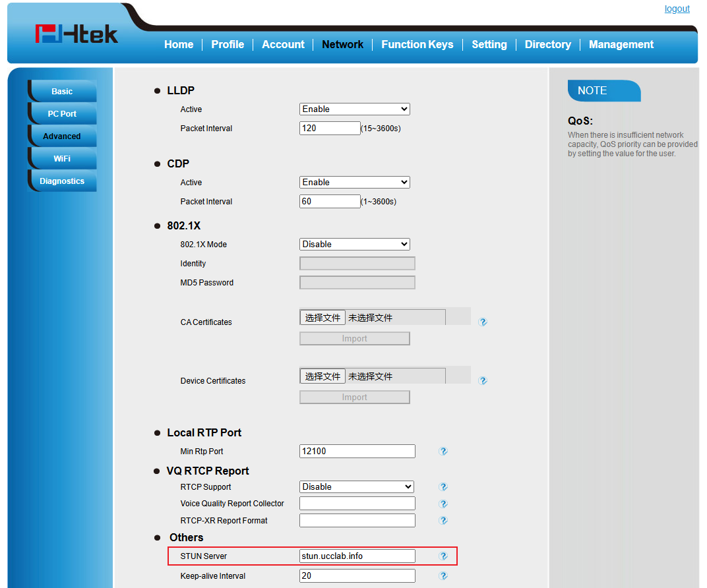707x588 pixels.
Task: Click the Htek logo
Action: (x=77, y=34)
